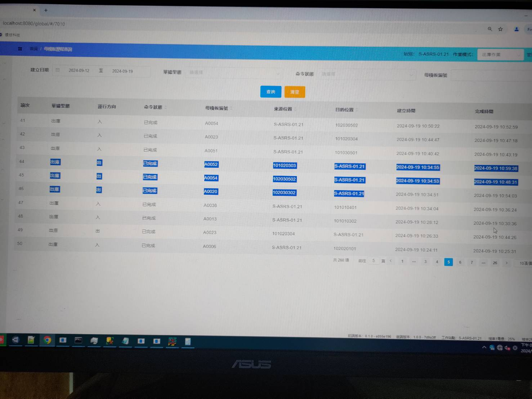Click completed time 2024-09-19 10:59:38
The image size is (532, 399).
coord(496,168)
